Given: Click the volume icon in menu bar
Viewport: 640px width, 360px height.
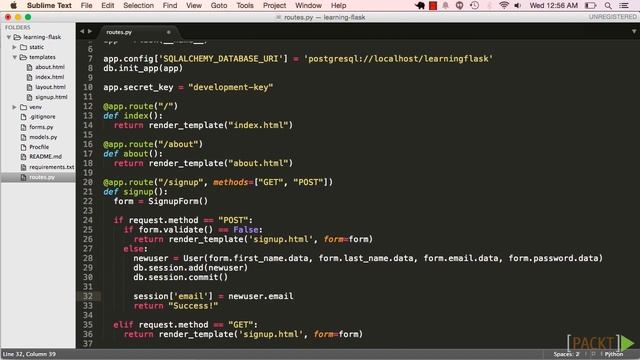Looking at the screenshot, I should (x=518, y=5).
